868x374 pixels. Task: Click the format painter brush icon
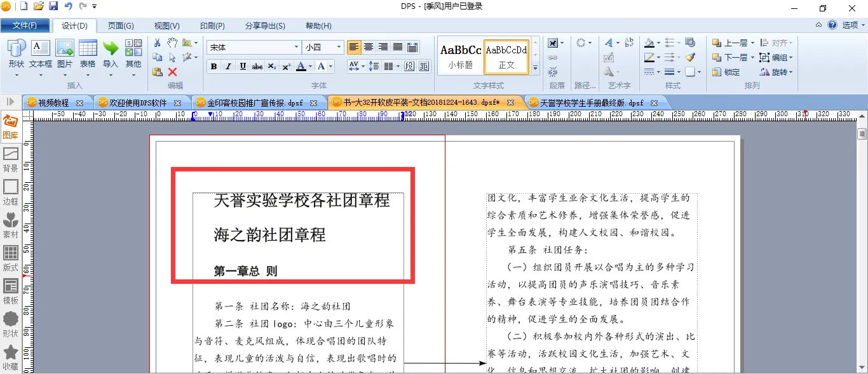click(690, 57)
